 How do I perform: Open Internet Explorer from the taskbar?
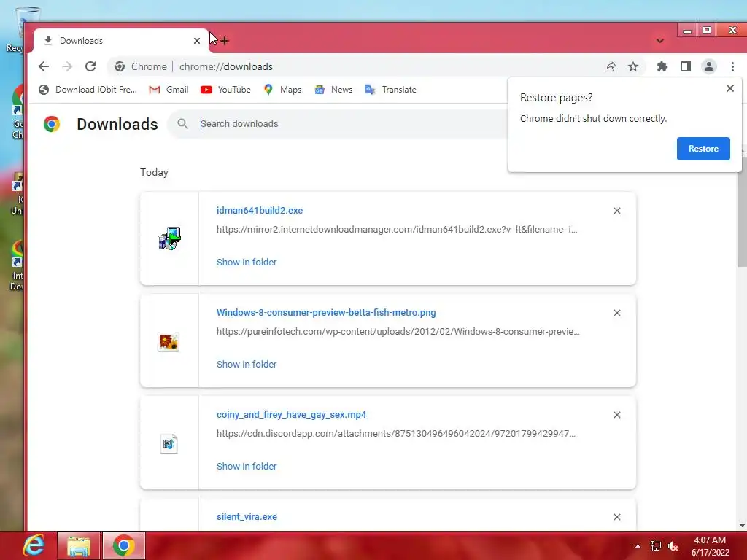34,545
